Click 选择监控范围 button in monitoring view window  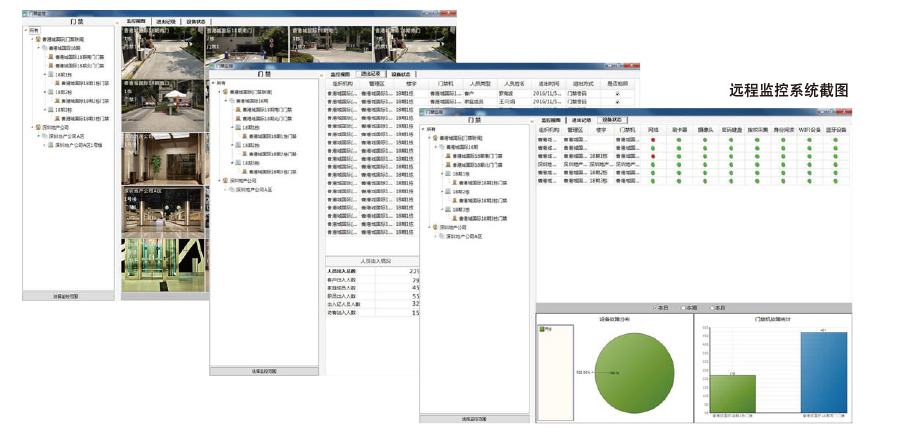coord(69,296)
